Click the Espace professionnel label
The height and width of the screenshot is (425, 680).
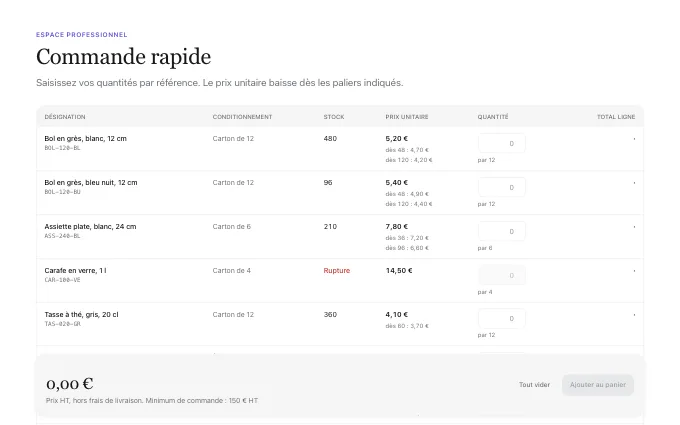tap(82, 35)
